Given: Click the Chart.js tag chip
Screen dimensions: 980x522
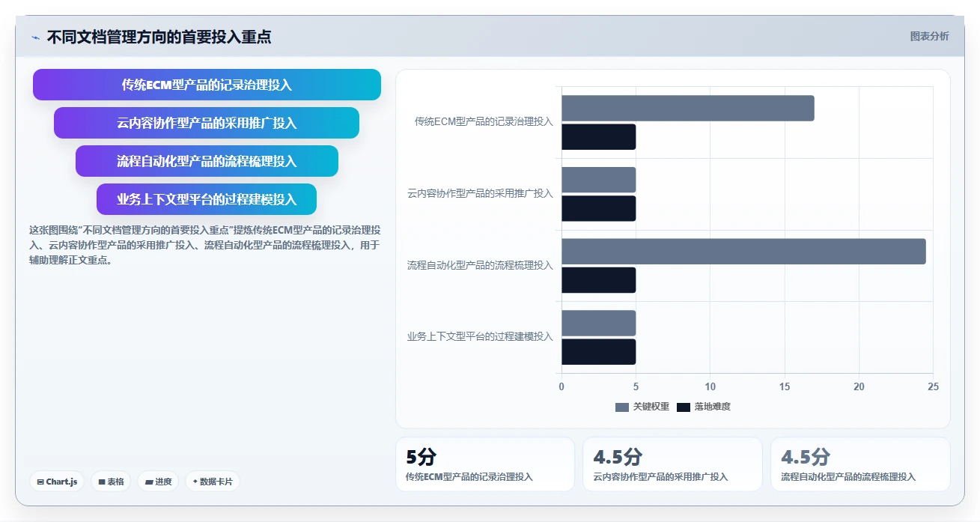Looking at the screenshot, I should 57,482.
